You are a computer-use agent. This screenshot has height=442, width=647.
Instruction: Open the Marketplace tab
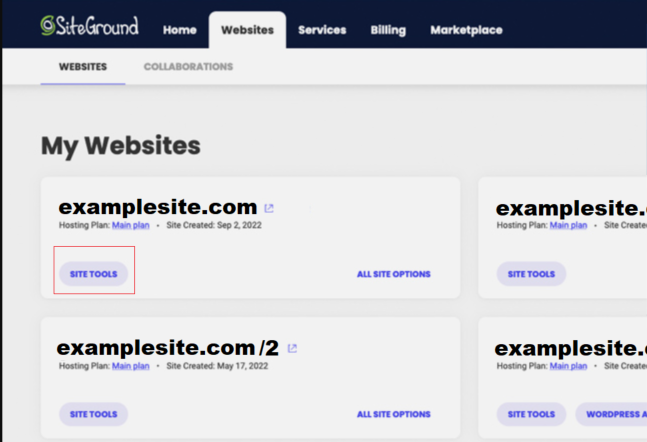[x=466, y=30]
